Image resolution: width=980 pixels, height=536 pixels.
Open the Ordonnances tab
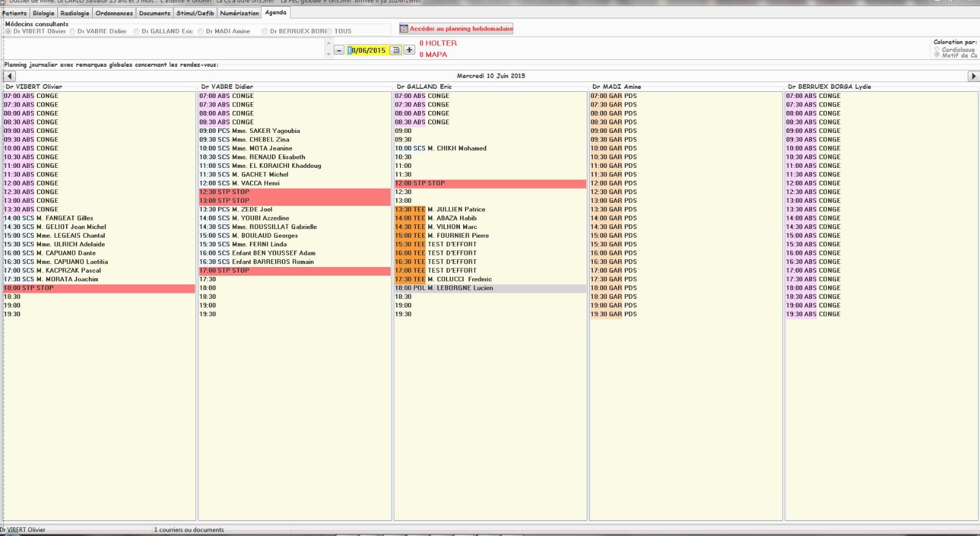(114, 13)
